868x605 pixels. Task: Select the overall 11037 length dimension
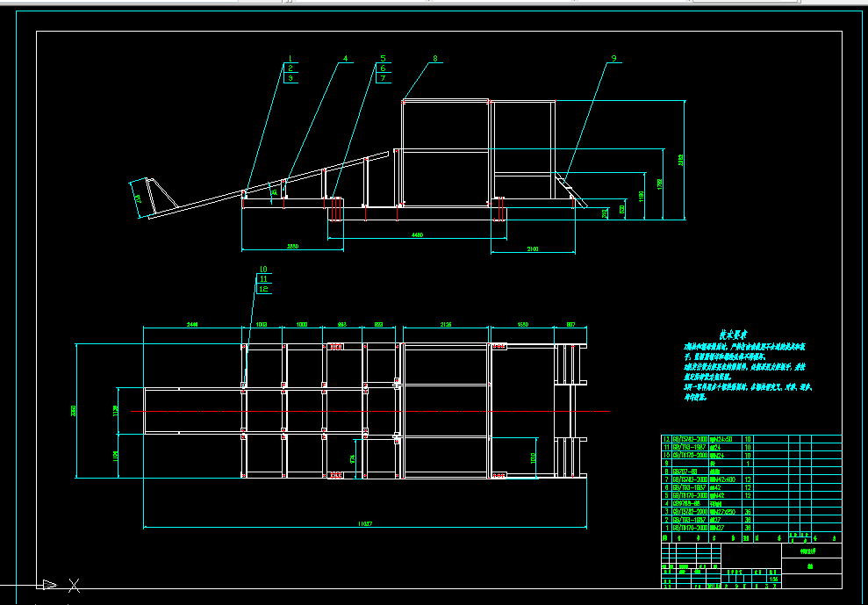364,523
